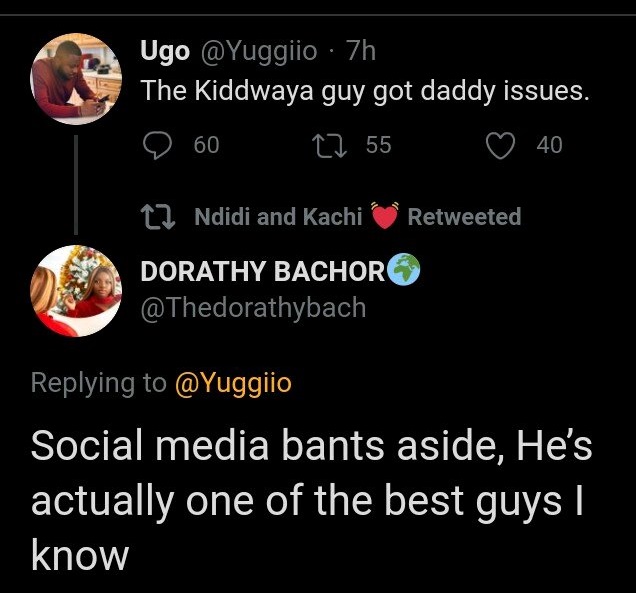Click the @Thedorathybach handle

point(253,307)
